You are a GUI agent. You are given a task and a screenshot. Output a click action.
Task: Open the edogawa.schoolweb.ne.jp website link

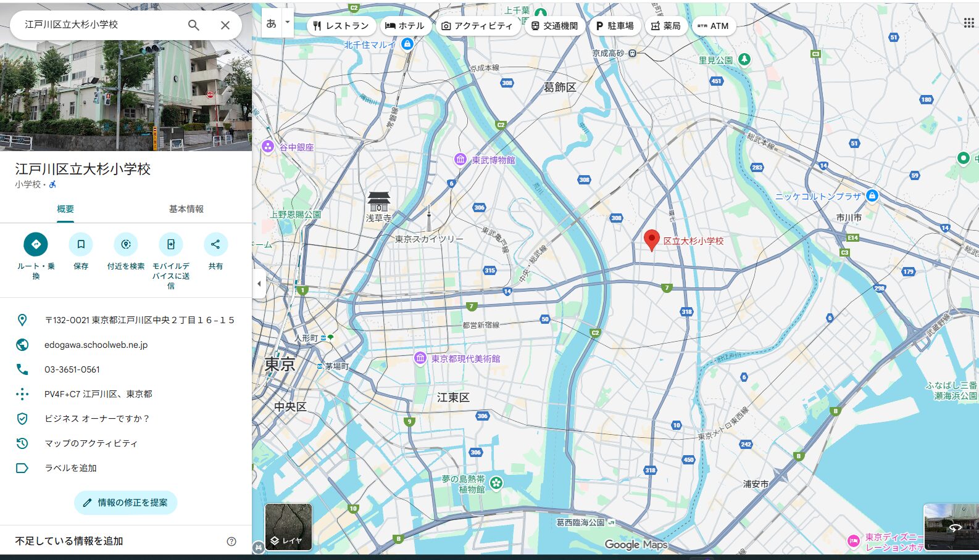96,345
